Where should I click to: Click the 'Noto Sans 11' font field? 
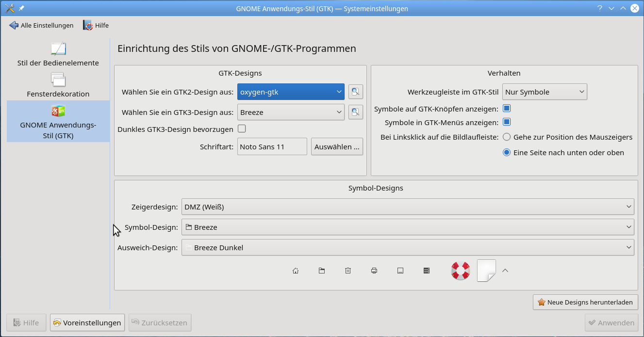pyautogui.click(x=272, y=146)
